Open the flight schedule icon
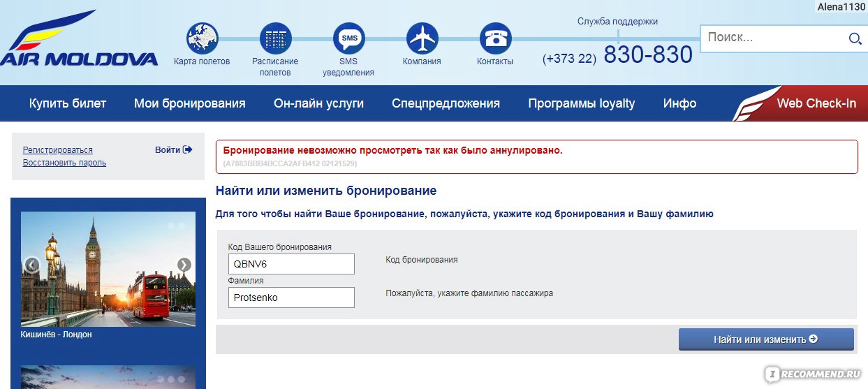868x389 pixels. pos(275,38)
